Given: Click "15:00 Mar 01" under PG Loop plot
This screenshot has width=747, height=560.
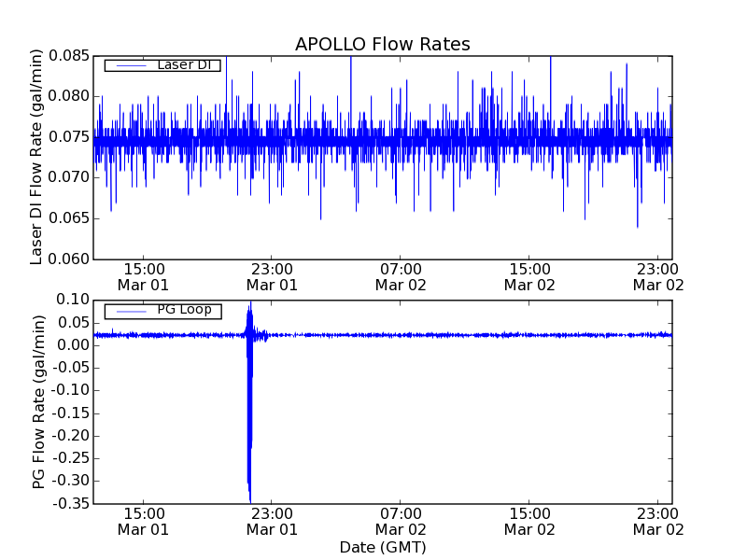Looking at the screenshot, I should [x=144, y=522].
